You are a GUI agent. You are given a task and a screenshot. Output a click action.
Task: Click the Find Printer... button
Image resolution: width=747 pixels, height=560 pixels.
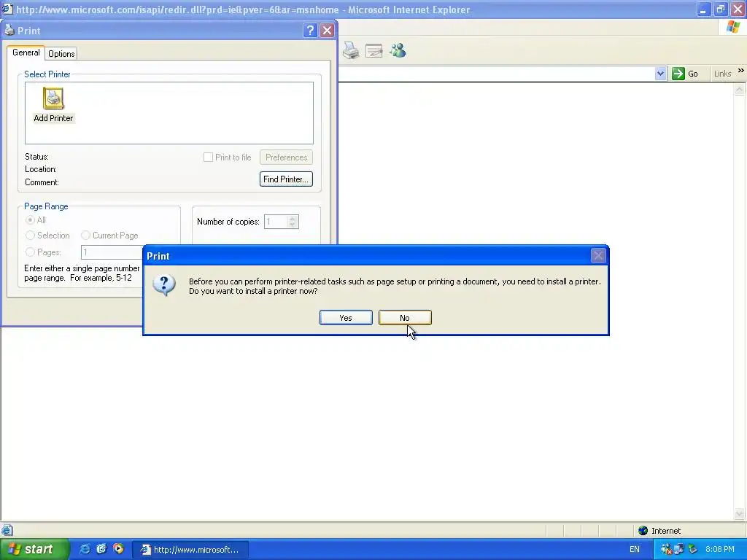point(286,179)
